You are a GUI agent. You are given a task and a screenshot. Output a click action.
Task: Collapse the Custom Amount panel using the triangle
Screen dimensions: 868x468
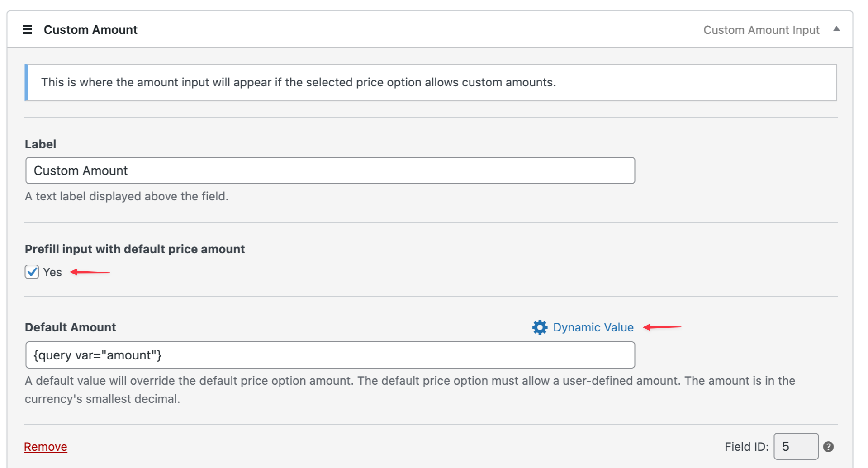tap(836, 29)
